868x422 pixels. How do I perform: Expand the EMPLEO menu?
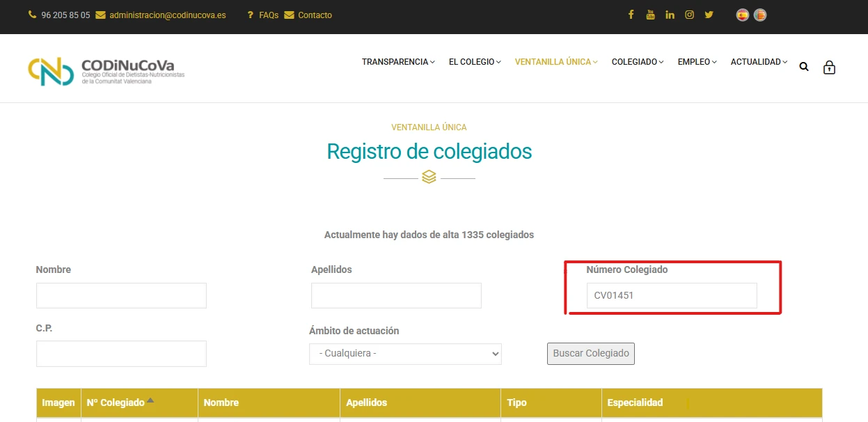(697, 62)
